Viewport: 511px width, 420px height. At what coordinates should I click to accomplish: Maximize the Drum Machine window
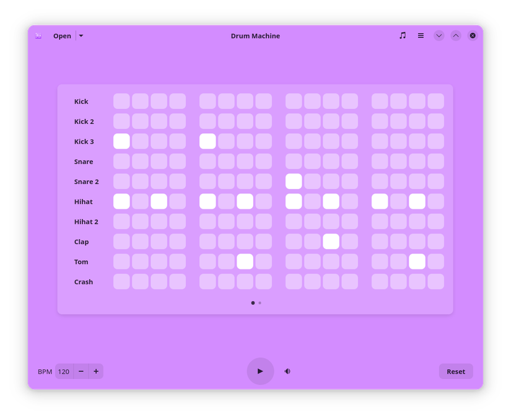tap(456, 35)
